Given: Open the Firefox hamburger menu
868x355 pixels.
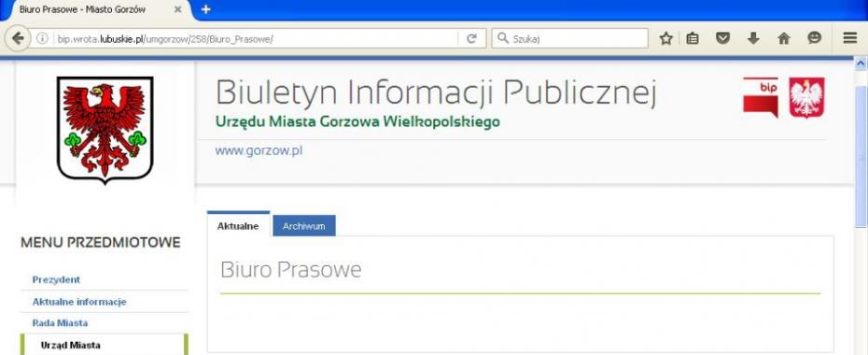Looking at the screenshot, I should (849, 37).
